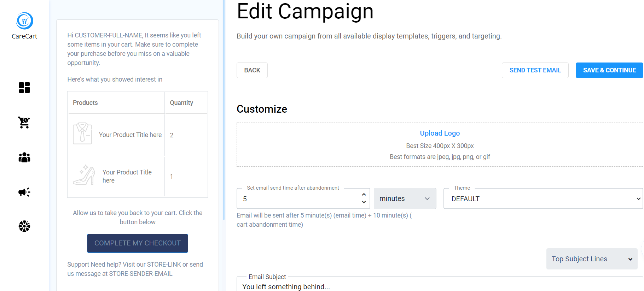This screenshot has height=291, width=644.
Task: Click the Edit Campaign page title
Action: [x=305, y=11]
